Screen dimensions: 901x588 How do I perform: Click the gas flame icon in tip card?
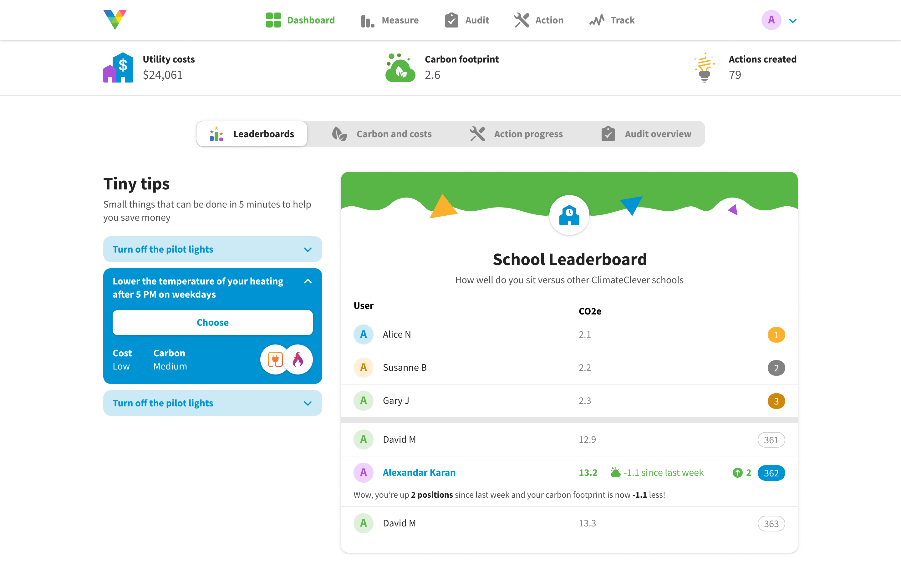(x=298, y=359)
